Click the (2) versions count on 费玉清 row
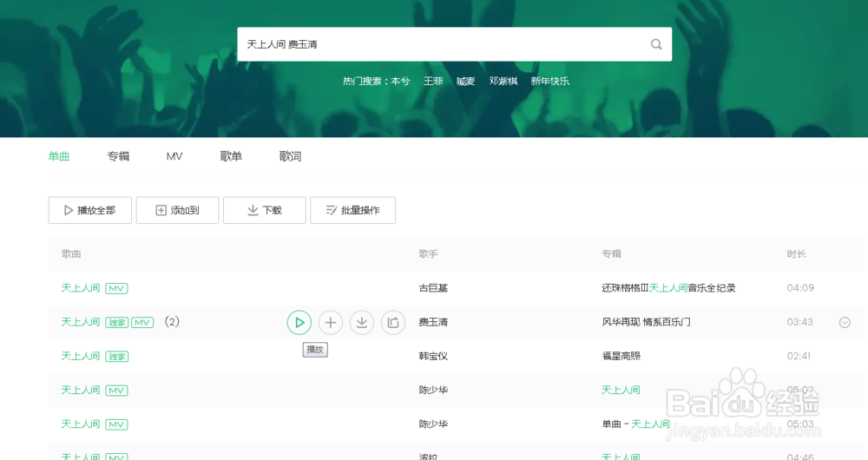 click(x=172, y=322)
